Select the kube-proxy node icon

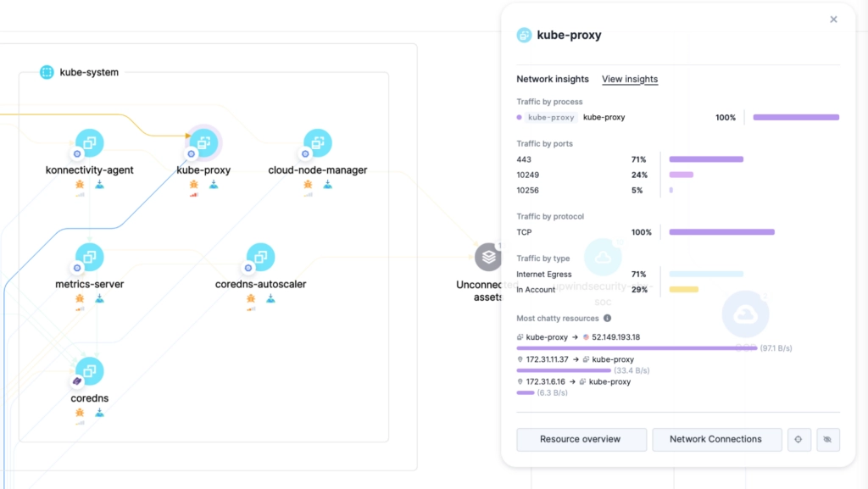(203, 142)
